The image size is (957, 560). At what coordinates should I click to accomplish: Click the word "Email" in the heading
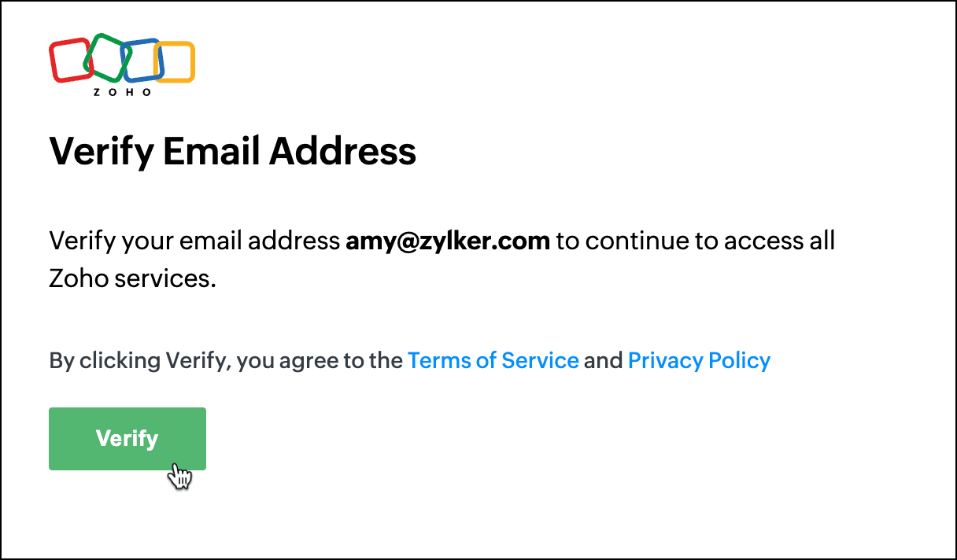click(x=211, y=150)
